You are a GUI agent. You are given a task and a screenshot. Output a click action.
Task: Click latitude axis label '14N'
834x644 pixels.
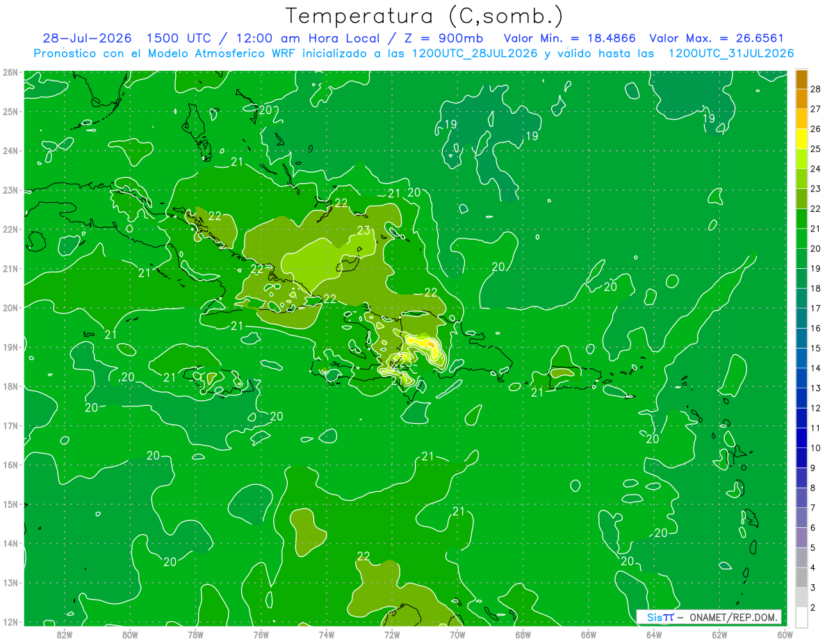pyautogui.click(x=10, y=543)
